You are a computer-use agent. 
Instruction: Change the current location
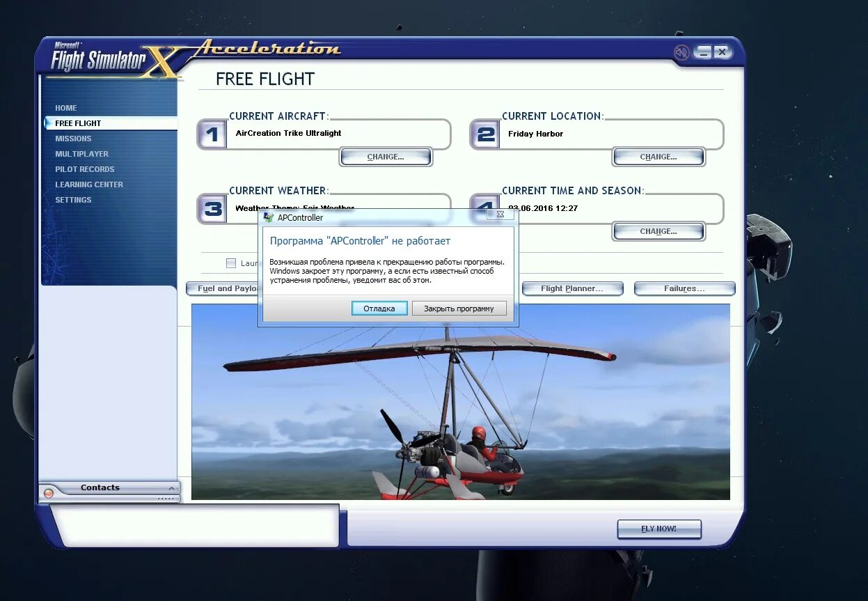658,157
